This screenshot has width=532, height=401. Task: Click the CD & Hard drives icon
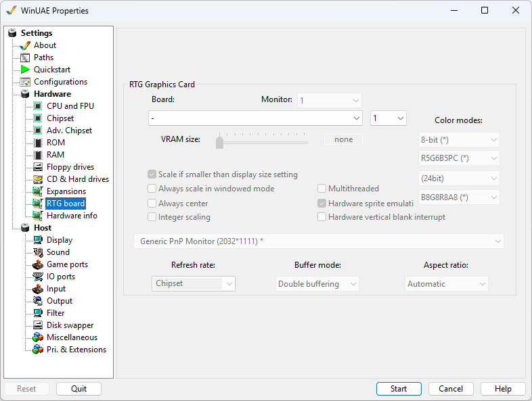[x=38, y=179]
